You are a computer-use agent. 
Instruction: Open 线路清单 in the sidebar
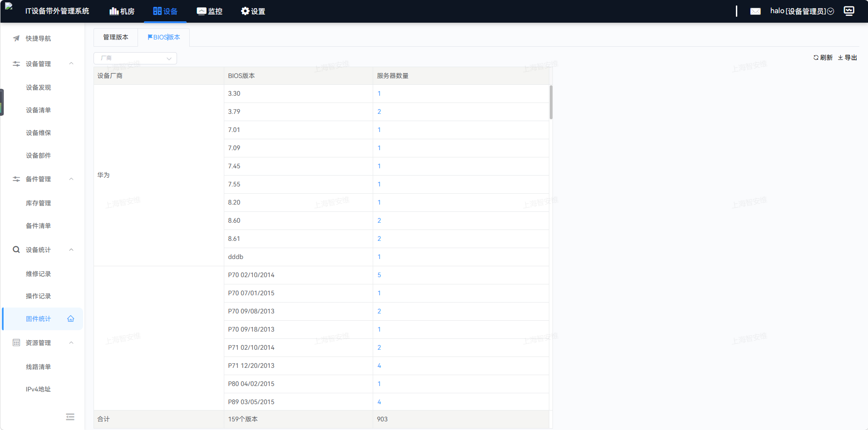pos(39,367)
